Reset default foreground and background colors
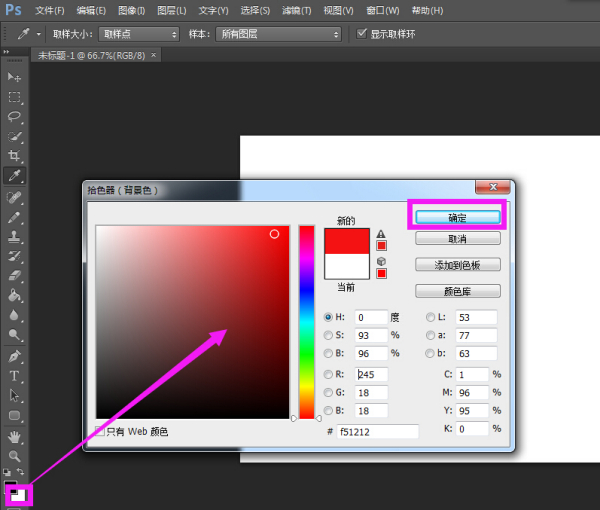Screen dimensions: 600x510 tap(7, 472)
